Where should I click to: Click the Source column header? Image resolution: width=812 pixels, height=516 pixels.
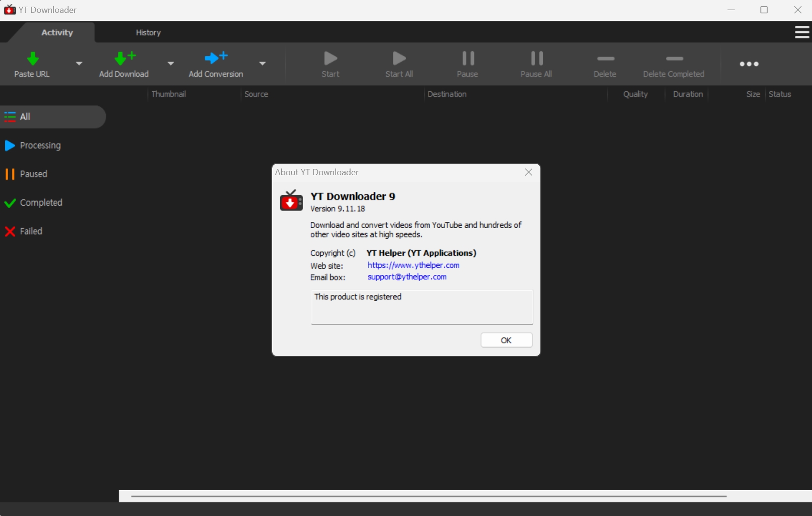coord(256,94)
